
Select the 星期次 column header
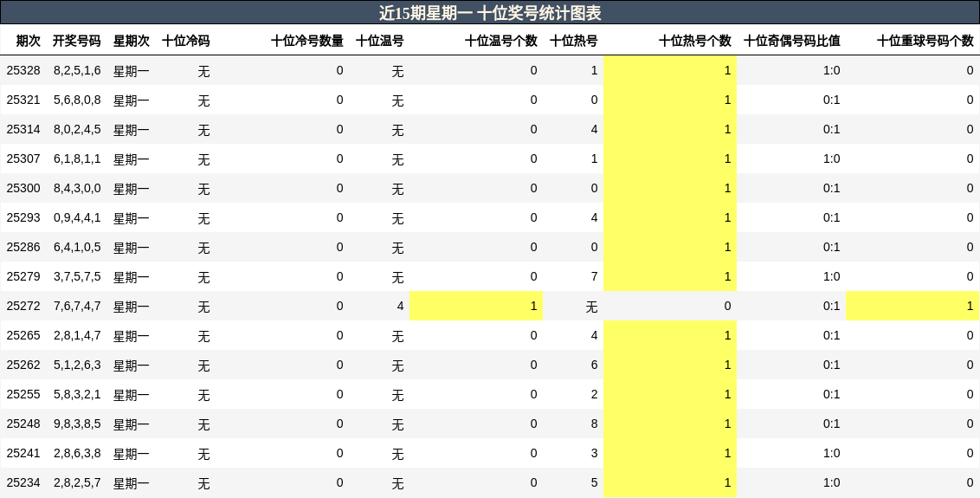132,41
